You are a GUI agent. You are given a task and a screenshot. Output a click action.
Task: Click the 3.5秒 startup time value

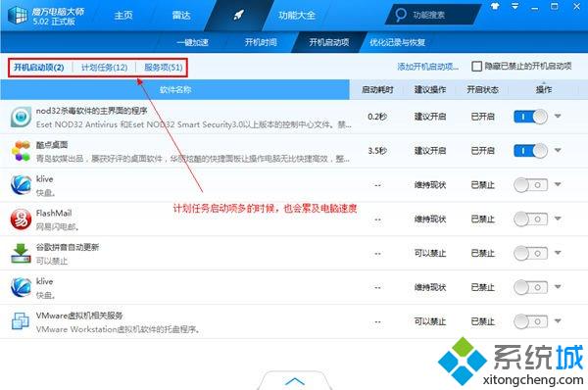tap(377, 151)
